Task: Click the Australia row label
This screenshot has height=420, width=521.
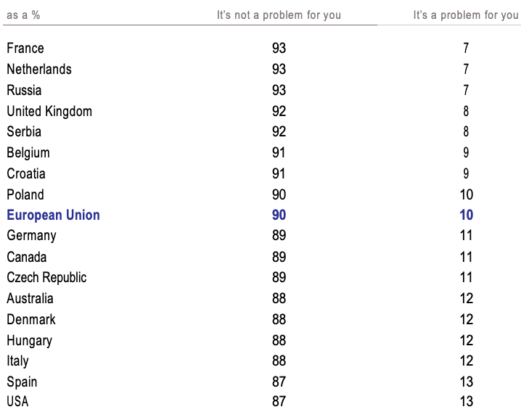Action: [30, 299]
